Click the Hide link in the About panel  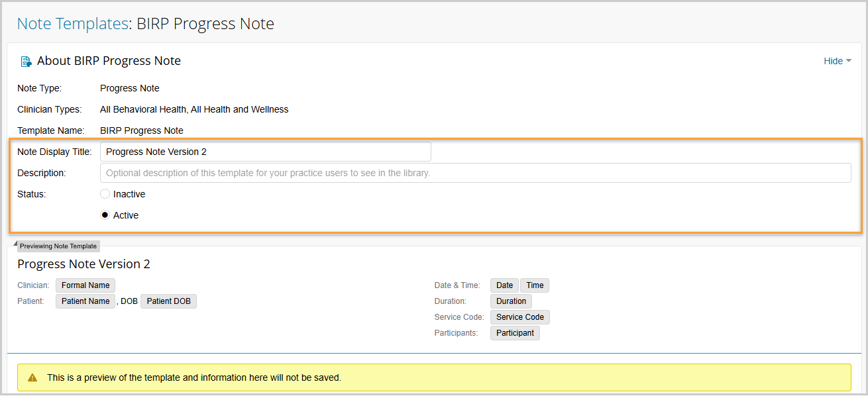[833, 61]
